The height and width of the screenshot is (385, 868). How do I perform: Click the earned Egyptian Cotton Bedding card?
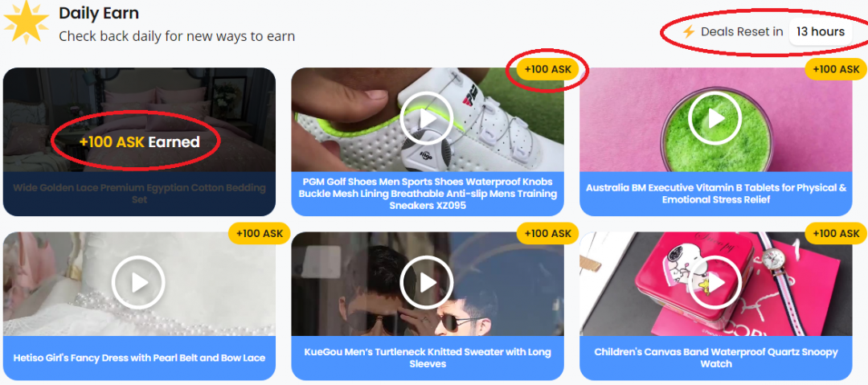(x=139, y=141)
